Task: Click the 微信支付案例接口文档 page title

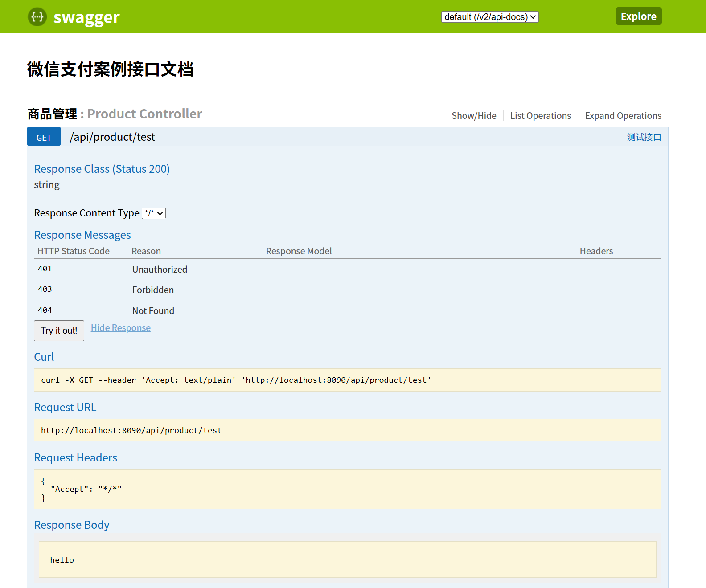Action: point(110,69)
